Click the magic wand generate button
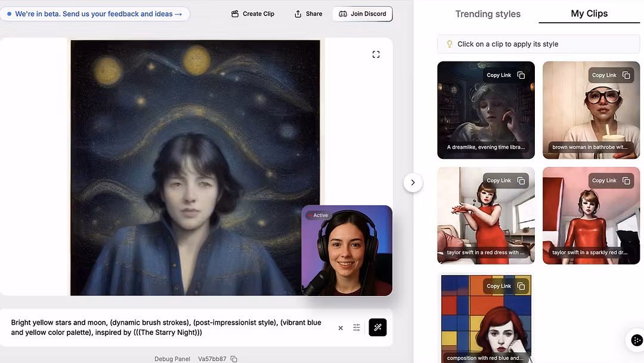This screenshot has width=644, height=363. [377, 327]
